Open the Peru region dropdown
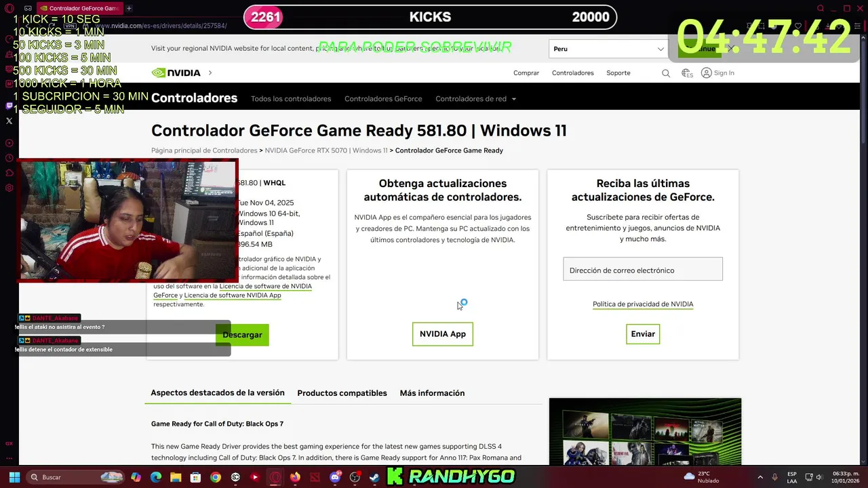 pos(608,49)
